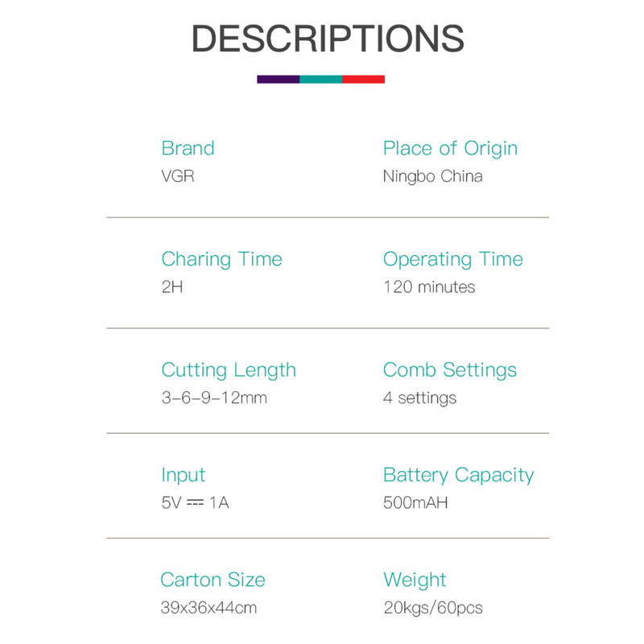This screenshot has height=644, width=644.
Task: Click the Comb Settings label
Action: (450, 370)
